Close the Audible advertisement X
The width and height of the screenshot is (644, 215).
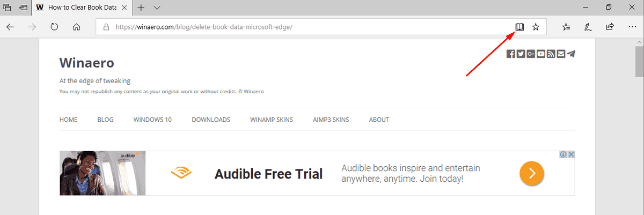(x=571, y=154)
